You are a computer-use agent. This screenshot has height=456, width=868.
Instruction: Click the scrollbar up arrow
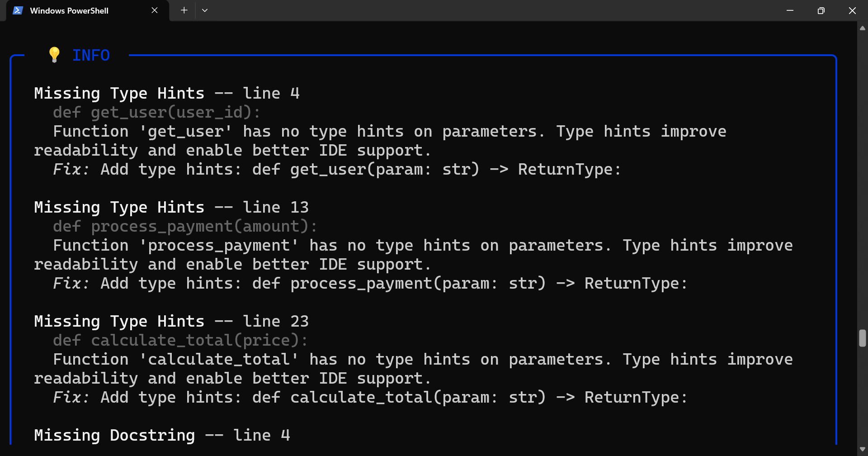pyautogui.click(x=863, y=28)
